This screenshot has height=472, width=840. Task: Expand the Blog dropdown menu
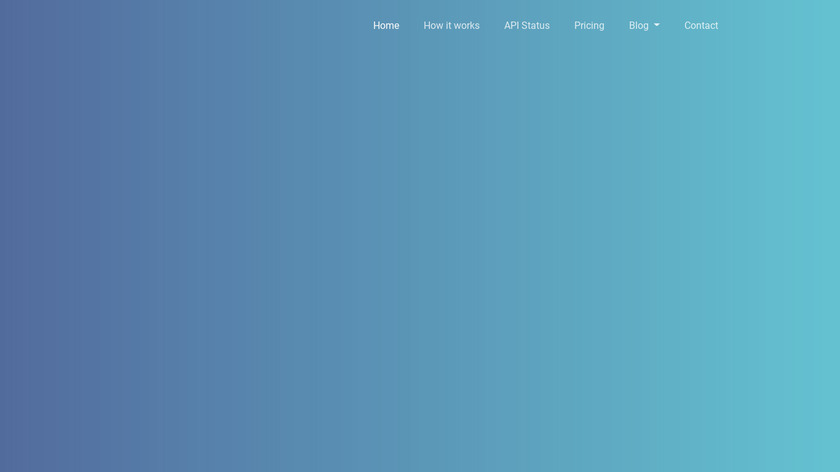pyautogui.click(x=644, y=26)
